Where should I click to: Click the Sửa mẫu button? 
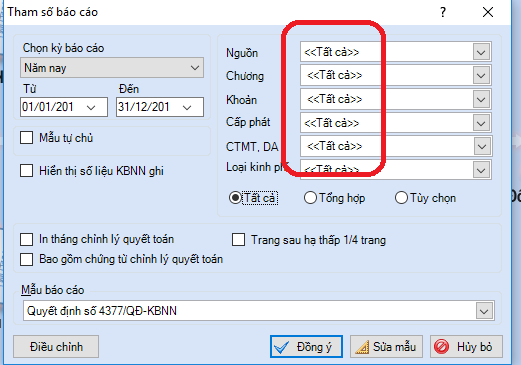click(386, 347)
